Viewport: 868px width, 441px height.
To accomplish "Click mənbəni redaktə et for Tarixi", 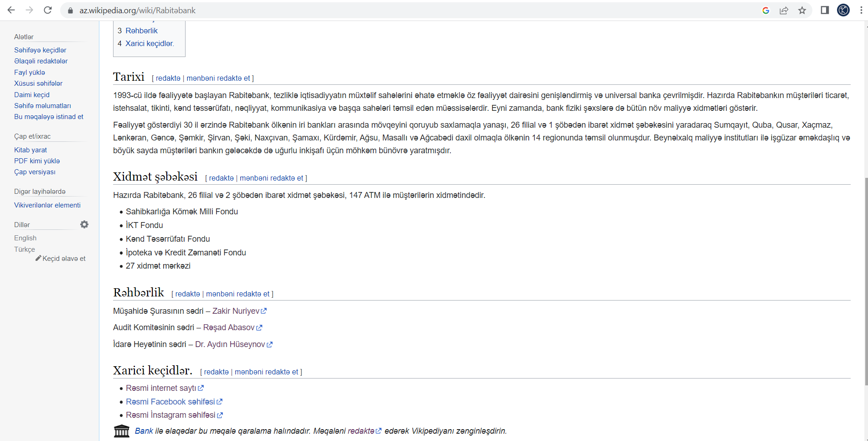I will (x=218, y=78).
